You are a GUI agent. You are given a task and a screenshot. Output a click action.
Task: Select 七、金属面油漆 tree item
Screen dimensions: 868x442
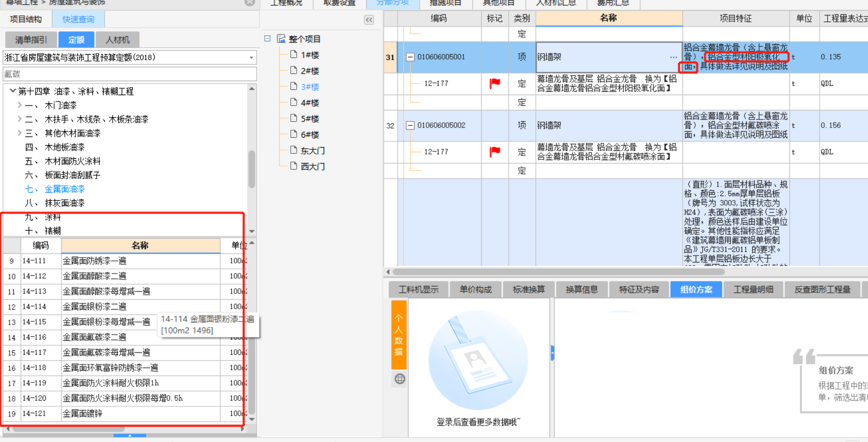54,189
